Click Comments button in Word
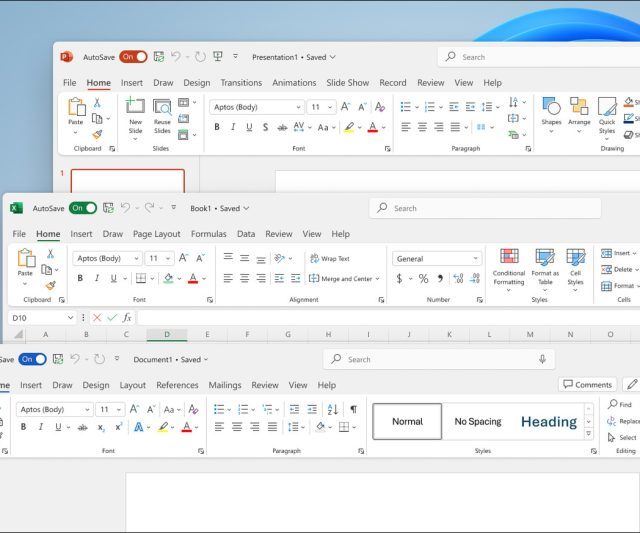Screen dimensions: 640x533 click(587, 384)
